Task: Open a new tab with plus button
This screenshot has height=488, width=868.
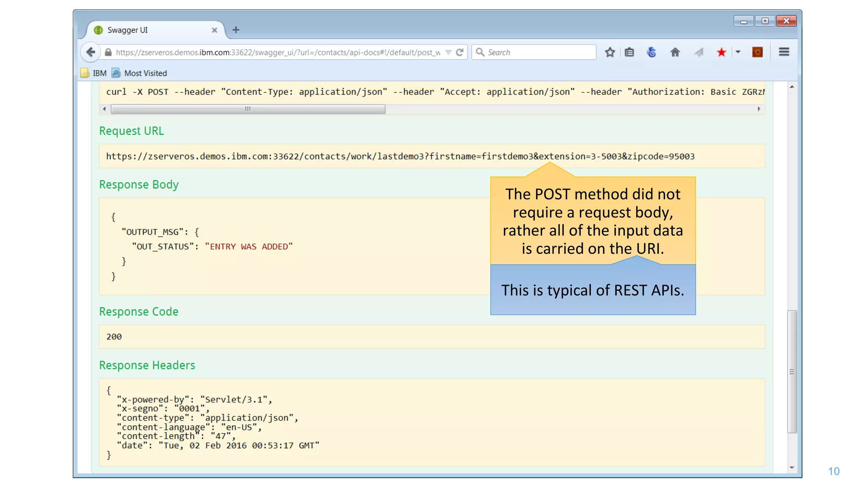Action: pos(236,30)
